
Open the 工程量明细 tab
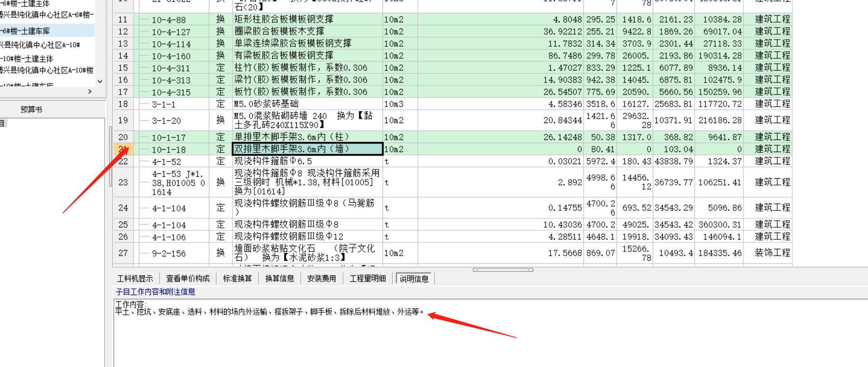point(368,279)
